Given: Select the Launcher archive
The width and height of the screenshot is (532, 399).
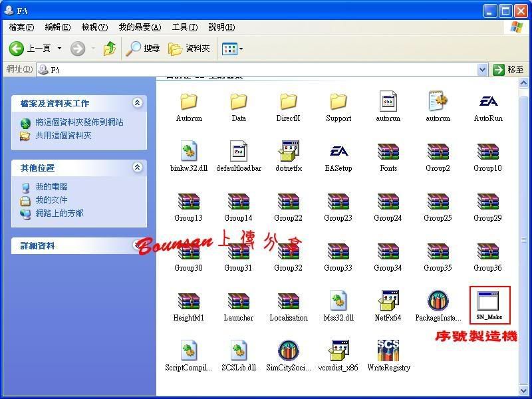Looking at the screenshot, I should [x=239, y=307].
